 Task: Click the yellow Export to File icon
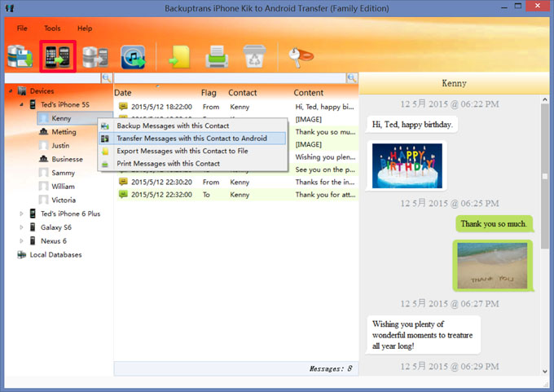click(179, 57)
